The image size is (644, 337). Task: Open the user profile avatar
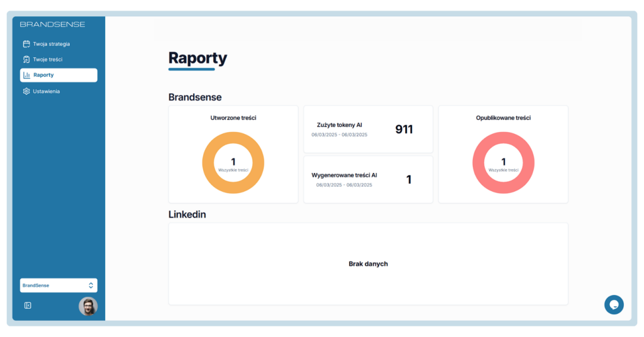point(88,306)
